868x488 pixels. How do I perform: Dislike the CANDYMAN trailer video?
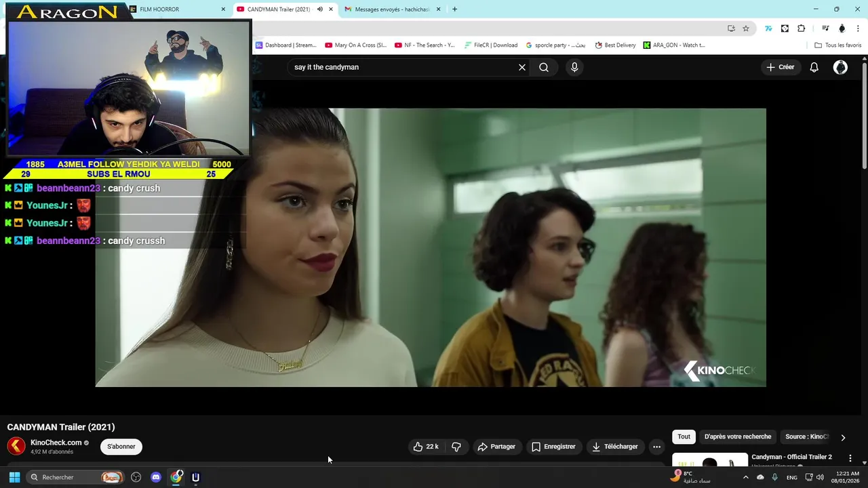tap(456, 447)
